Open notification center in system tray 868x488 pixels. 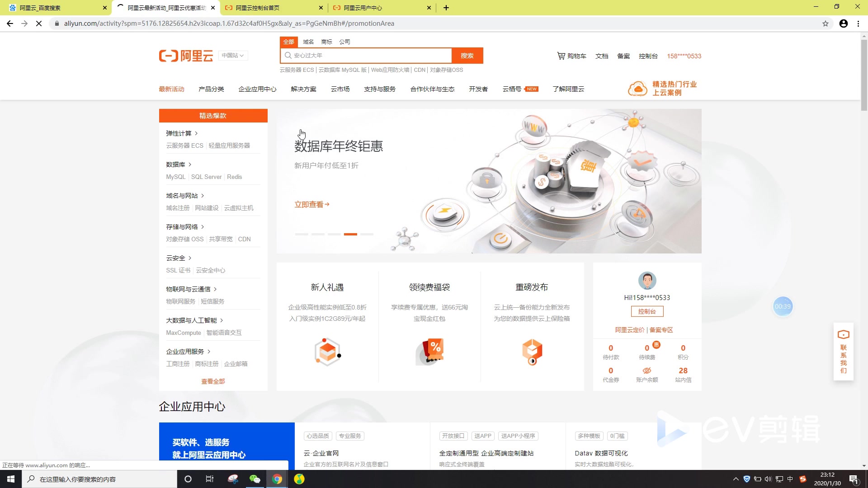(x=854, y=479)
